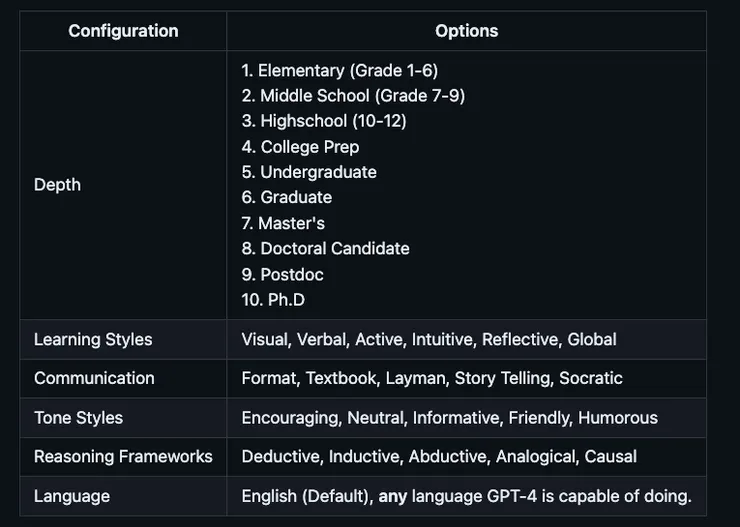Screen dimensions: 740x527
Task: Select the Graduate list item
Action: (286, 198)
